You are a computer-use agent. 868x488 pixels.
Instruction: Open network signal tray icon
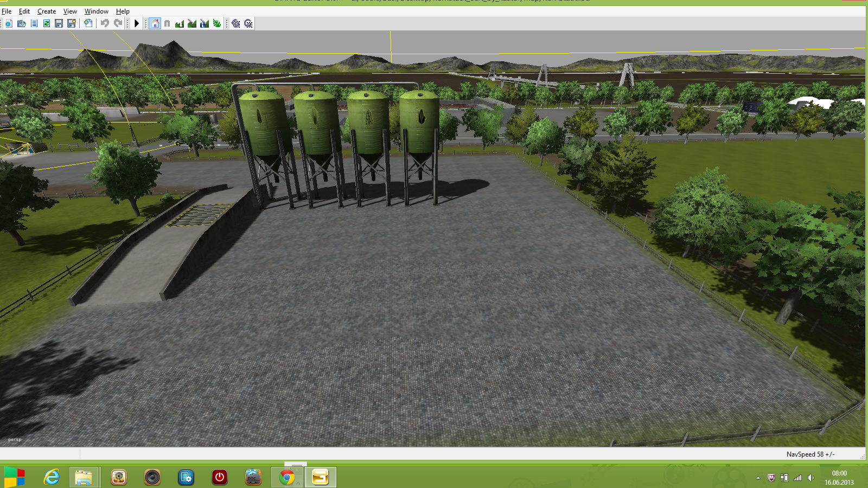coord(797,478)
